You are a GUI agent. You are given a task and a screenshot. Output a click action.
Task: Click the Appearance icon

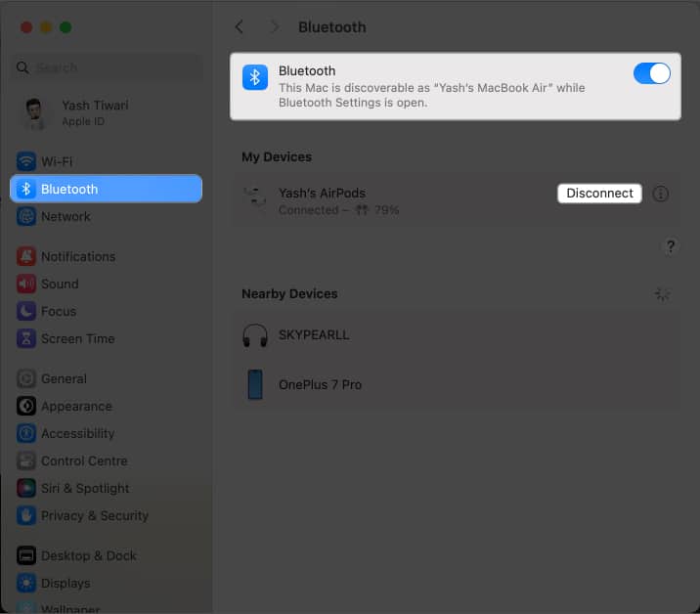coord(26,407)
